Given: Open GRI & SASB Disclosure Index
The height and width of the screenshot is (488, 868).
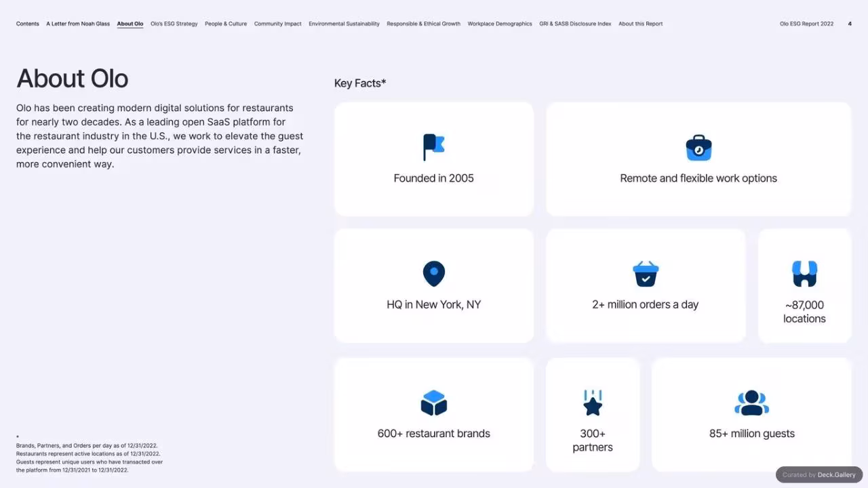Looking at the screenshot, I should (575, 24).
